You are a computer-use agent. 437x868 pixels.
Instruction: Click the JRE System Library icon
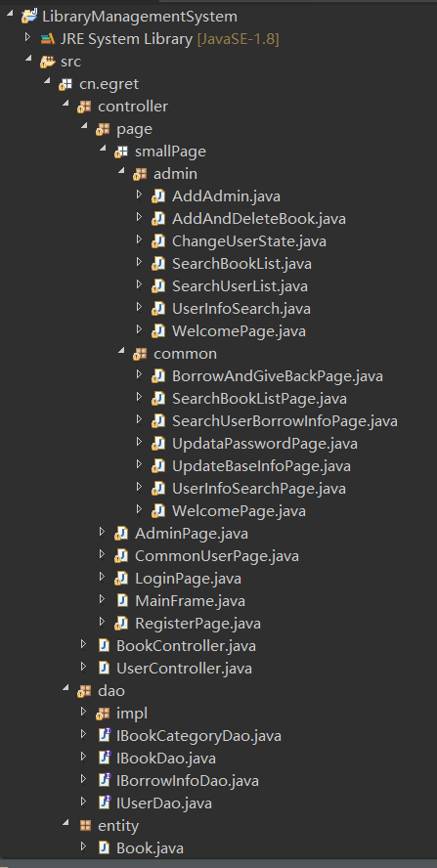48,39
